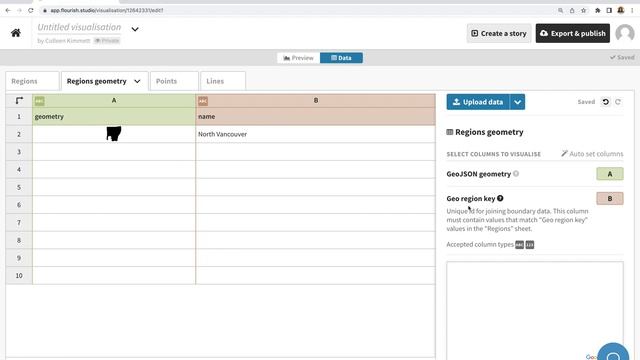Screen dimensions: 640x360
Task: Open the browser zoom magnifier icon
Action: coord(560,10)
